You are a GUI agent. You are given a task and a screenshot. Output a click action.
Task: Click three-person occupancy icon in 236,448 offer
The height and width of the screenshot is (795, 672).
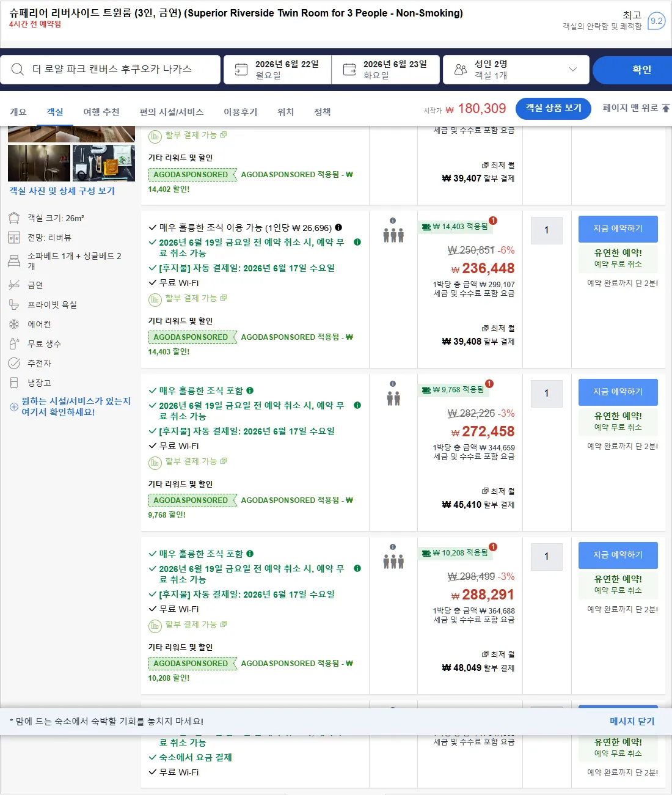pos(393,235)
